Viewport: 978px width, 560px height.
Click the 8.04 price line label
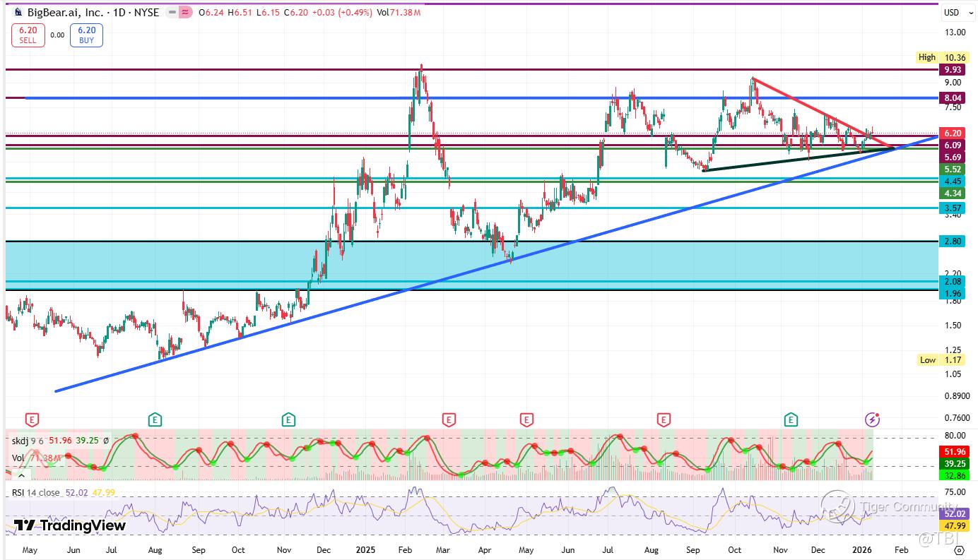pos(953,98)
